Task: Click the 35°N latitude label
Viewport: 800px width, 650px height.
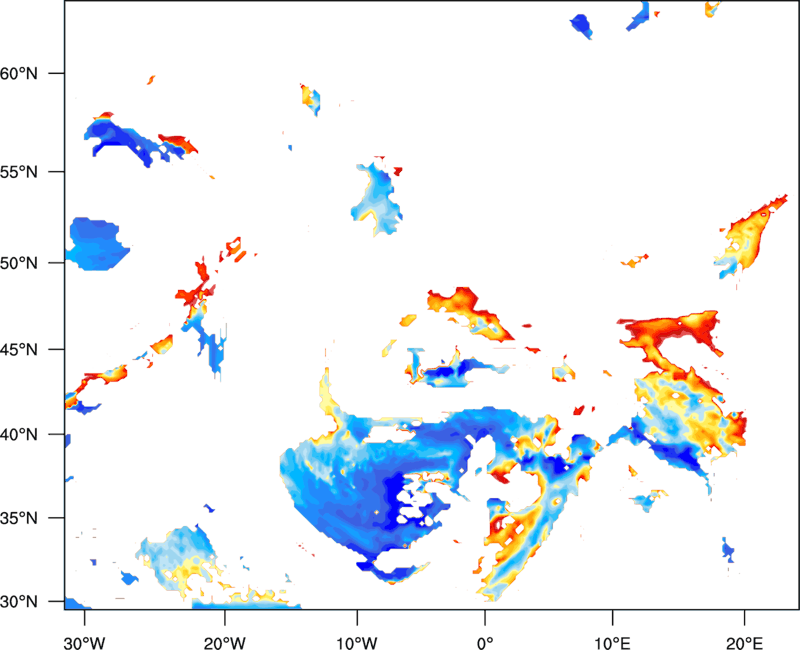Action: [x=19, y=518]
